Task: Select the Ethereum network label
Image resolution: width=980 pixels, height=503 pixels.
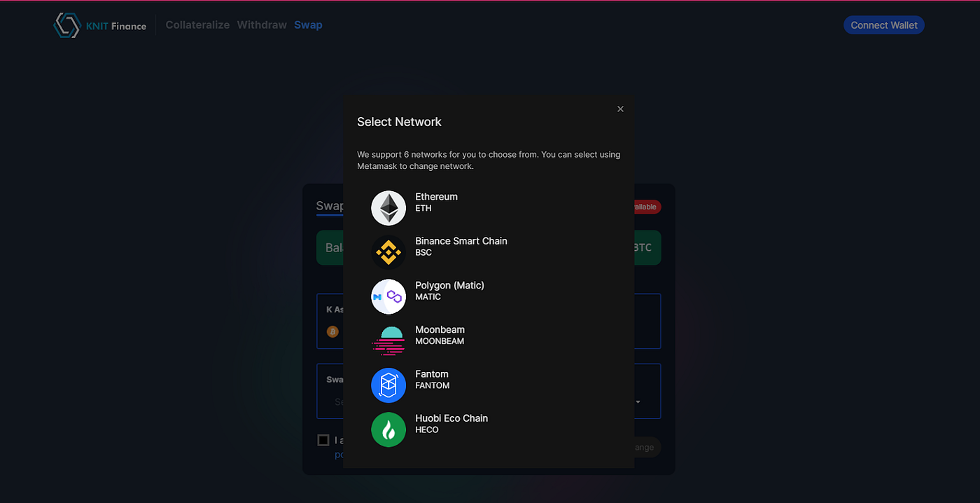Action: (x=436, y=197)
